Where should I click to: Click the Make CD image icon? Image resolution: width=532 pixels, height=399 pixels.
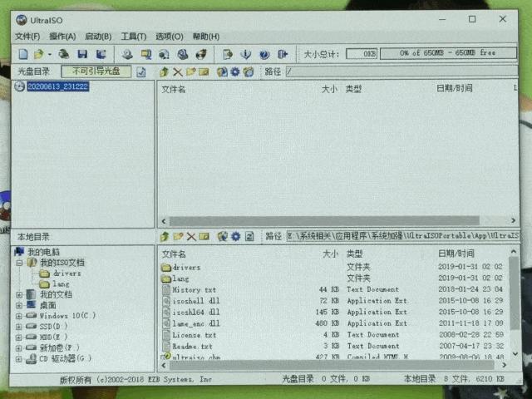(127, 54)
